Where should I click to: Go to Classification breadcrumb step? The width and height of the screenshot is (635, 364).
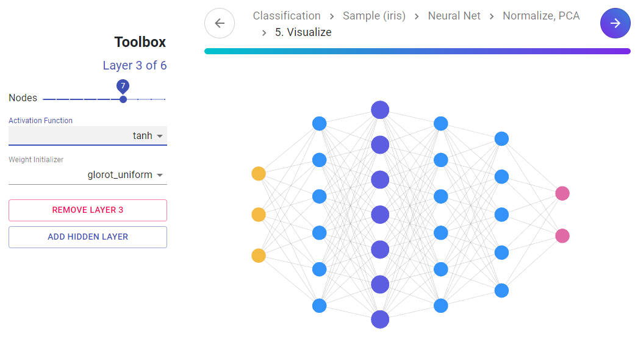(x=287, y=16)
